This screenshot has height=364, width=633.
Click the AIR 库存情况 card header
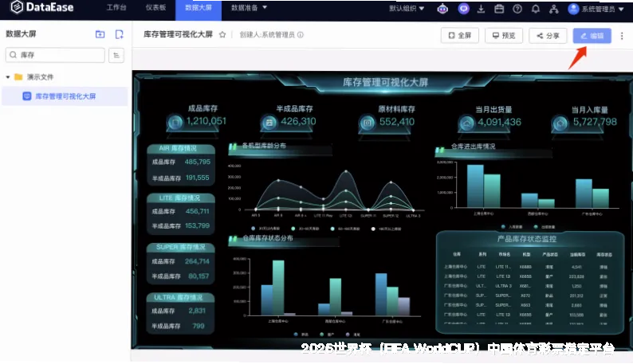click(x=180, y=148)
